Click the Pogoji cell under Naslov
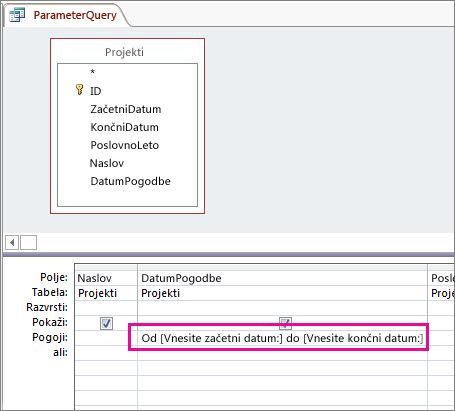Image resolution: width=455 pixels, height=411 pixels. (106, 338)
